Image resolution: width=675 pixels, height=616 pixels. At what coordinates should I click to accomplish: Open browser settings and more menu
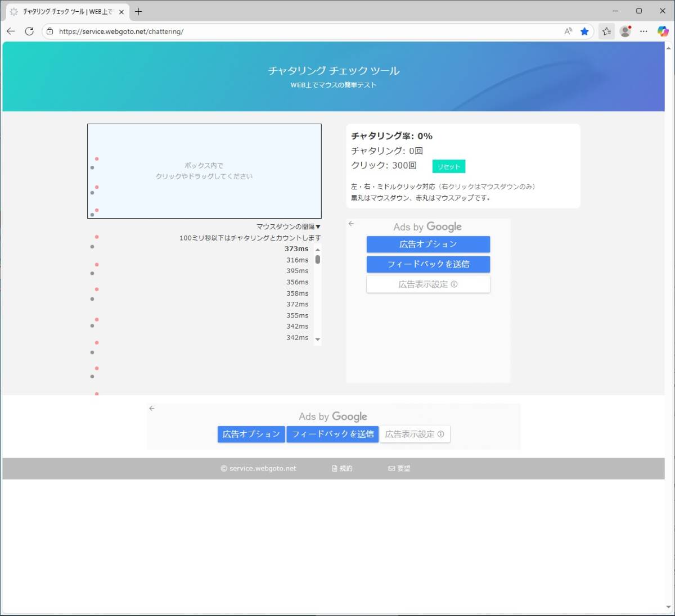(643, 31)
